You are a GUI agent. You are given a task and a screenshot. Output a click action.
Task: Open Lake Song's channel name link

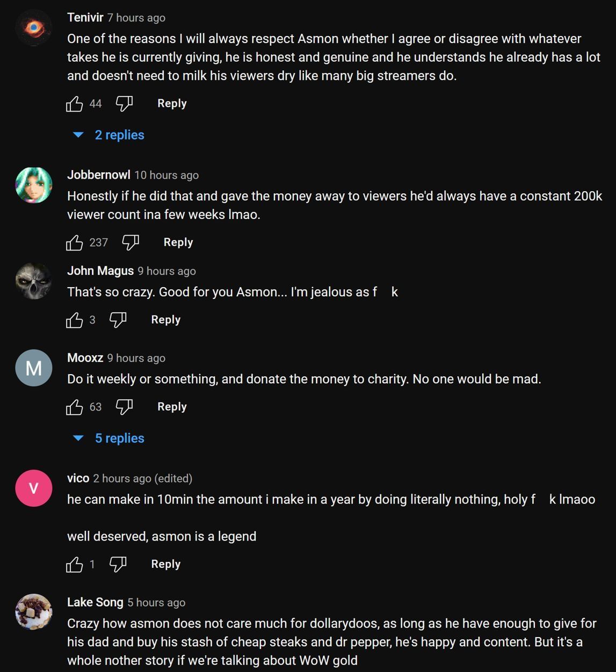(95, 602)
